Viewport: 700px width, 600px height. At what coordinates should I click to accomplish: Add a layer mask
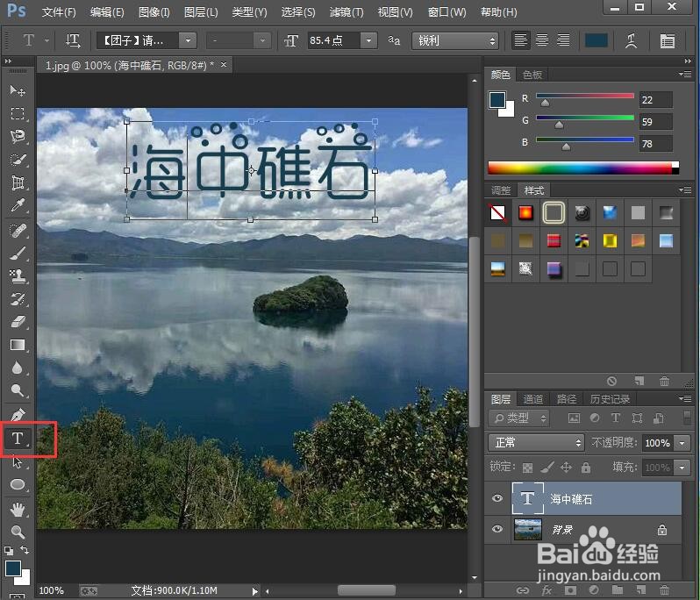570,590
